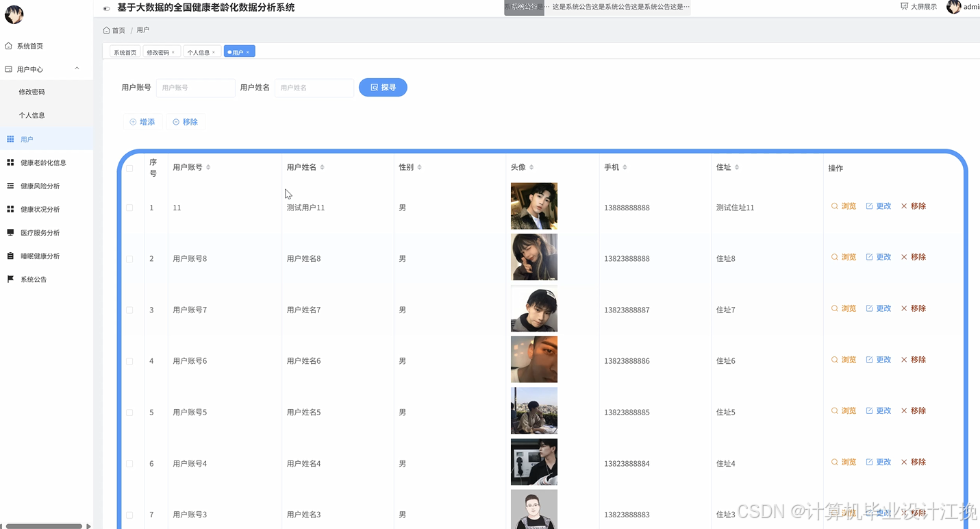Click 移除 for user 测试用户11
Image resolution: width=980 pixels, height=529 pixels.
tap(914, 206)
